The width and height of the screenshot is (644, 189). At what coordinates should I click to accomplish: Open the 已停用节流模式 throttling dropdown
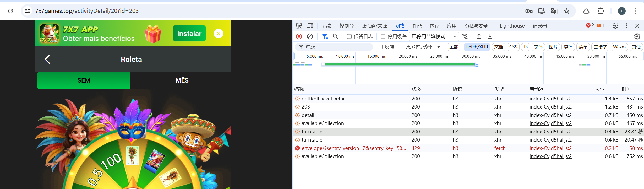click(x=434, y=36)
